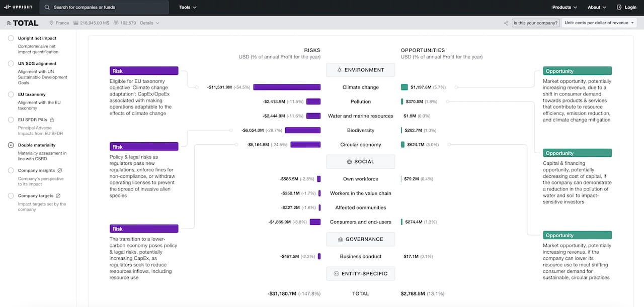
Task: Click the globe icon beside SOCIAL
Action: pos(348,161)
